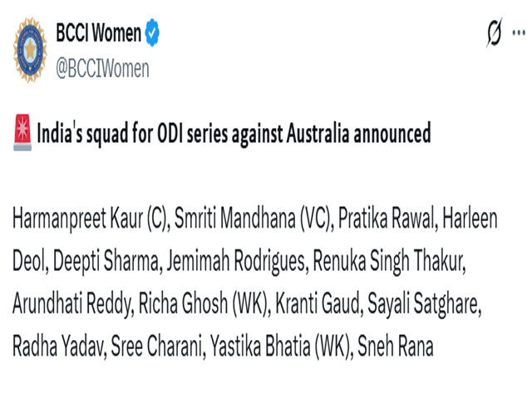Visit the @BCCIWomen handle link
532x399 pixels.
[102, 69]
